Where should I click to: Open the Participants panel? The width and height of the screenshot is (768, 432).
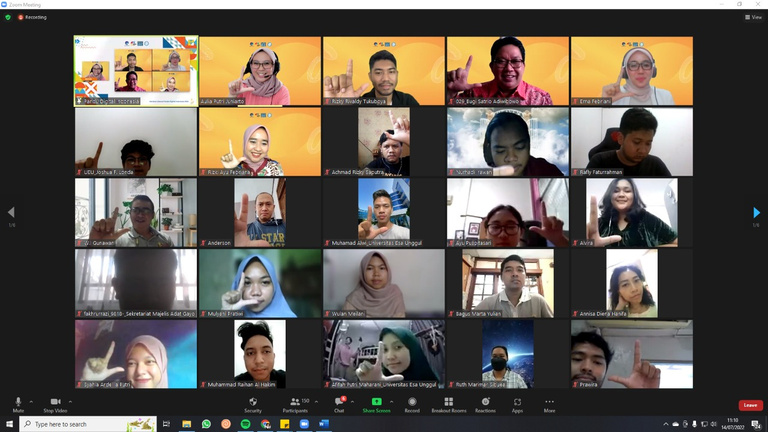295,404
